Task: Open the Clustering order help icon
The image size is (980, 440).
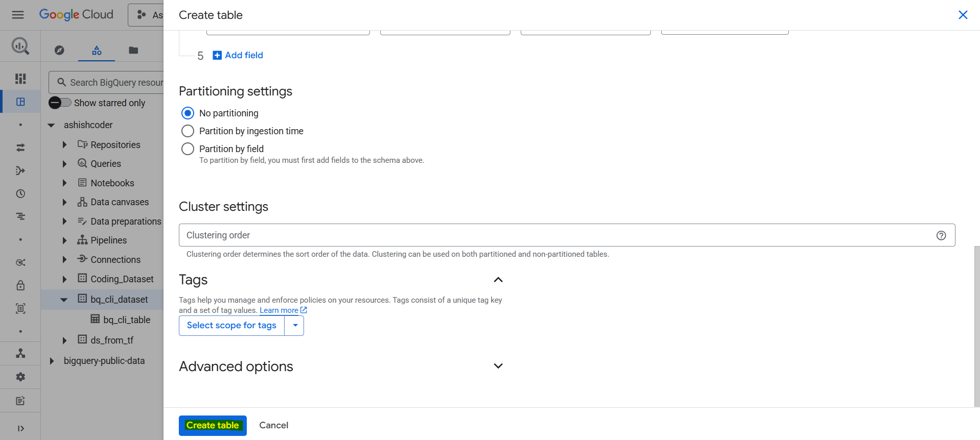Action: click(x=941, y=235)
